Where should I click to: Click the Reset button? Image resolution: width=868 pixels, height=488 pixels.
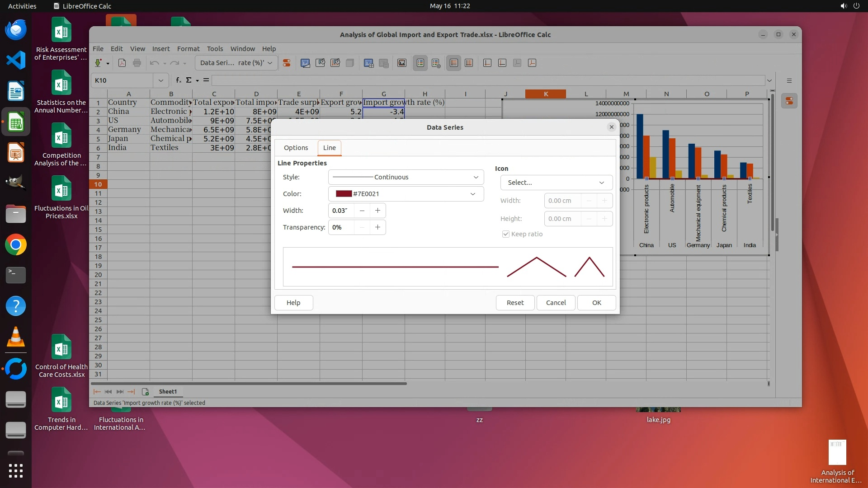click(x=515, y=303)
